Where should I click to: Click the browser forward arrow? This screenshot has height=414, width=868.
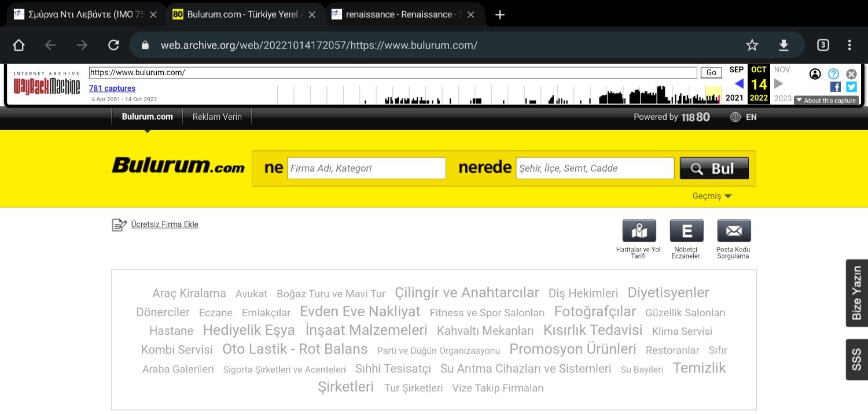pyautogui.click(x=82, y=45)
